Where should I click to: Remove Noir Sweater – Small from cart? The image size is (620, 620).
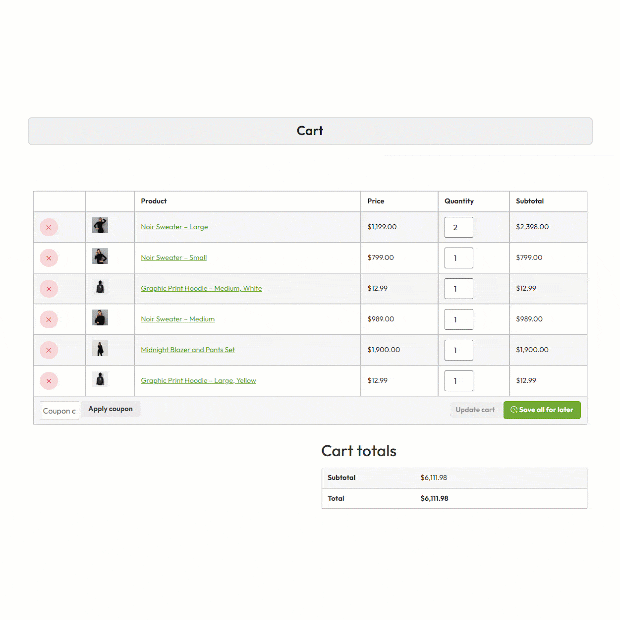(x=49, y=258)
